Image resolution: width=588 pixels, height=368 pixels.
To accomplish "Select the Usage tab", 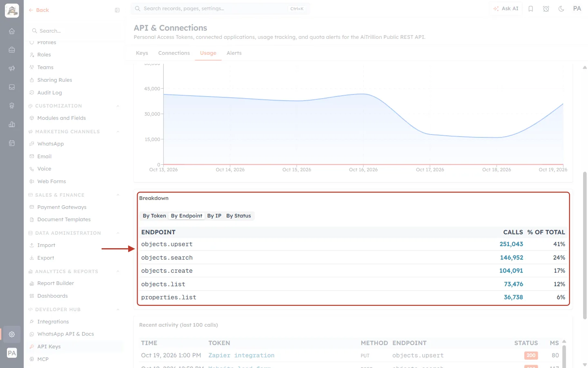I will 208,53.
